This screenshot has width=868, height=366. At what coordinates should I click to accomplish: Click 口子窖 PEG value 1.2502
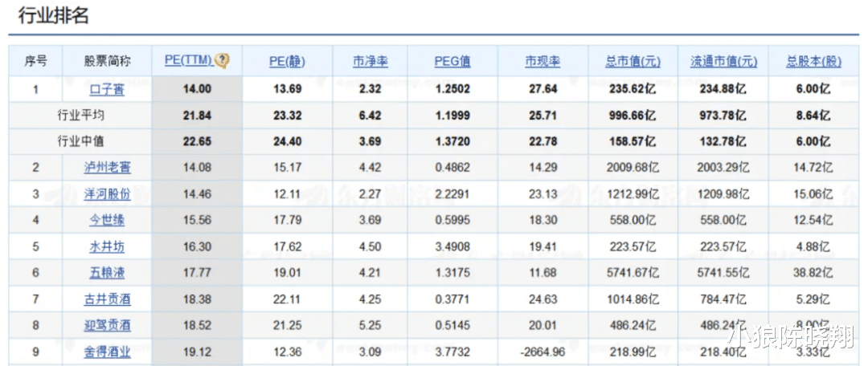pos(452,89)
